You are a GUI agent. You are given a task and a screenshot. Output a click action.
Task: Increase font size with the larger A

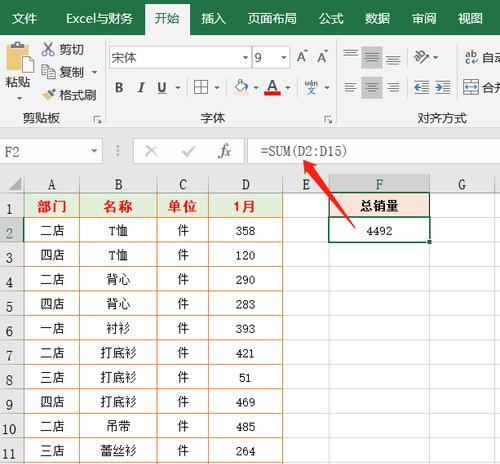click(x=302, y=57)
